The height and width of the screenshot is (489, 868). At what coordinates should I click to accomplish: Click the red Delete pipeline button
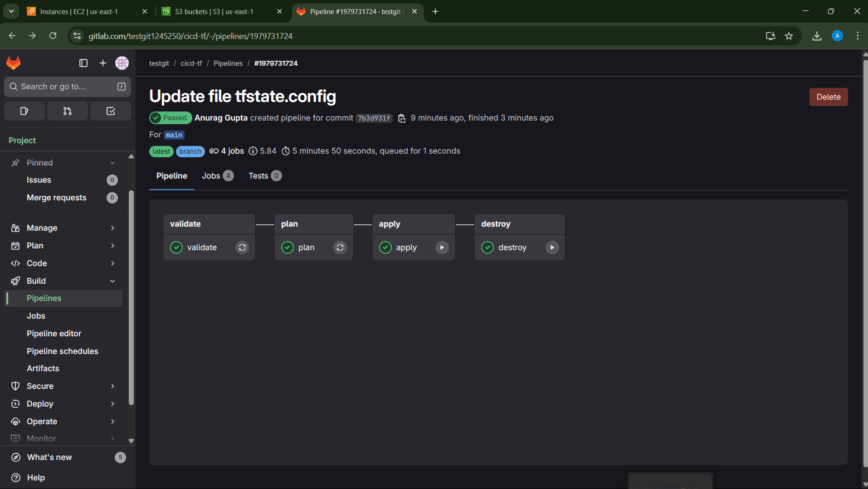[x=828, y=97]
